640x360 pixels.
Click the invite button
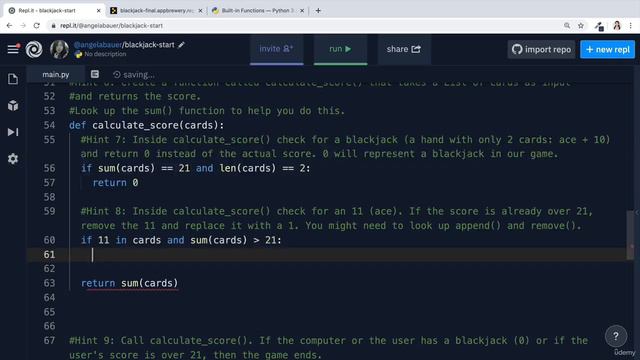[276, 49]
